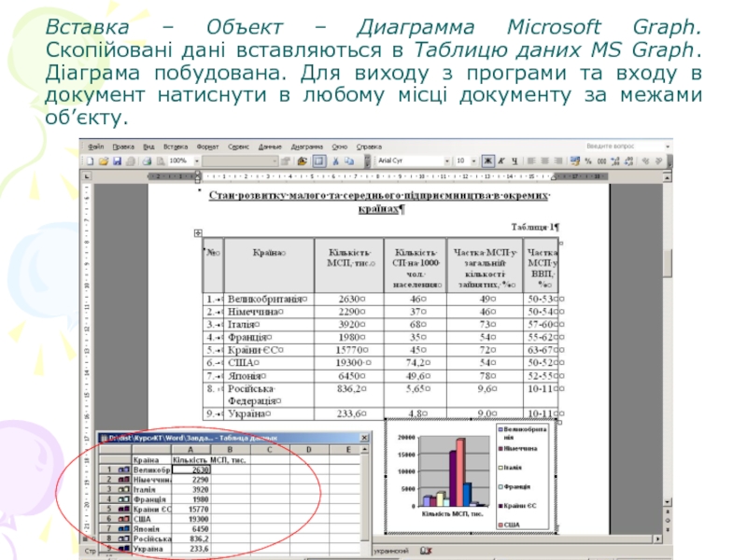Click datasheet cell 19300

[190, 519]
